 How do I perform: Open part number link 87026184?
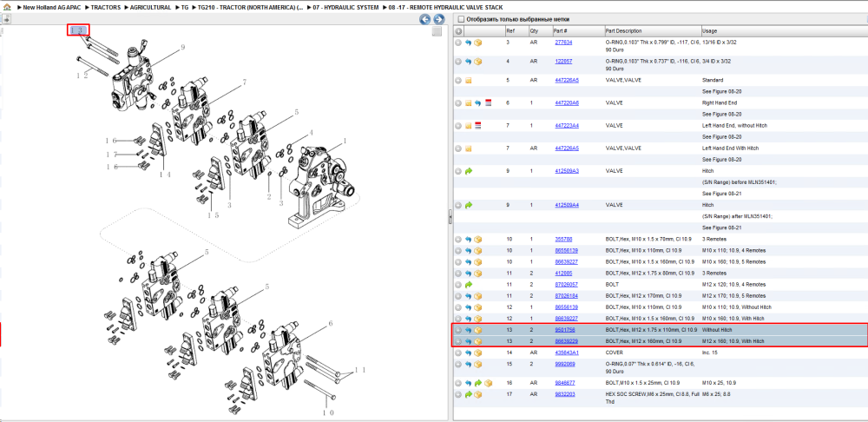[566, 296]
